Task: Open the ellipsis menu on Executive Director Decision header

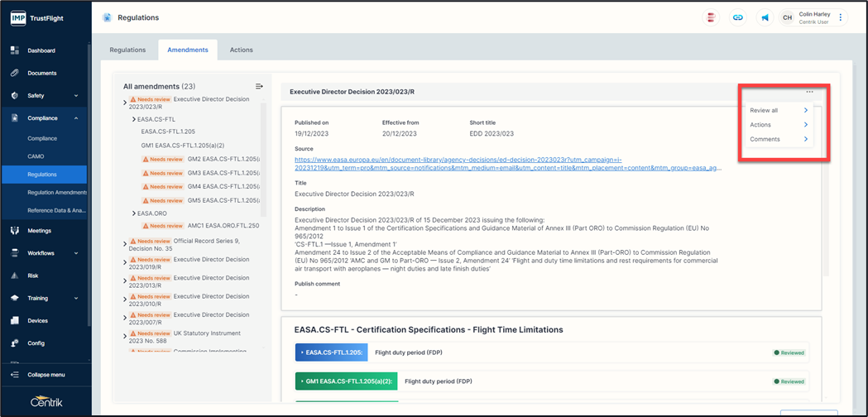Action: (x=809, y=92)
